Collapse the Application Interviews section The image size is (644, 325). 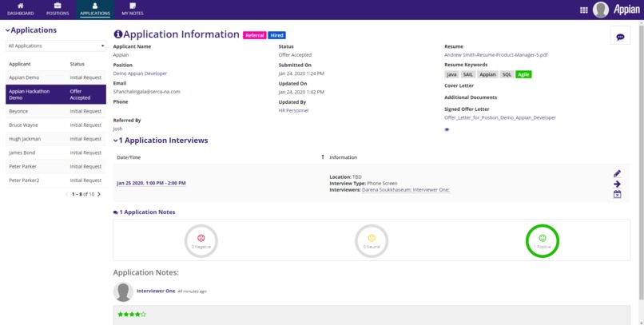tap(115, 141)
